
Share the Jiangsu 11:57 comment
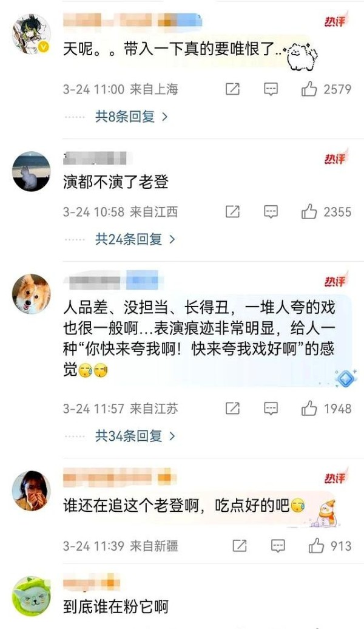pyautogui.click(x=232, y=409)
